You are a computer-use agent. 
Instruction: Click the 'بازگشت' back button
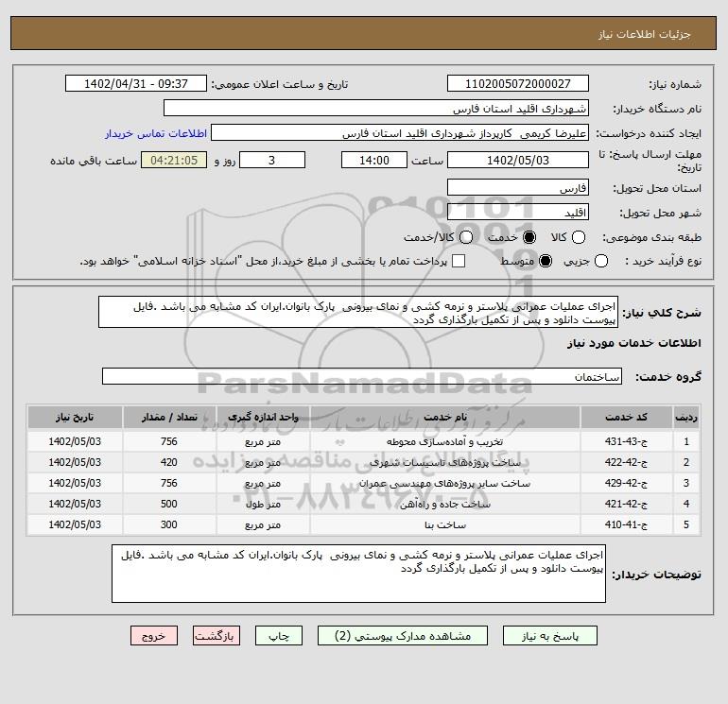click(217, 636)
